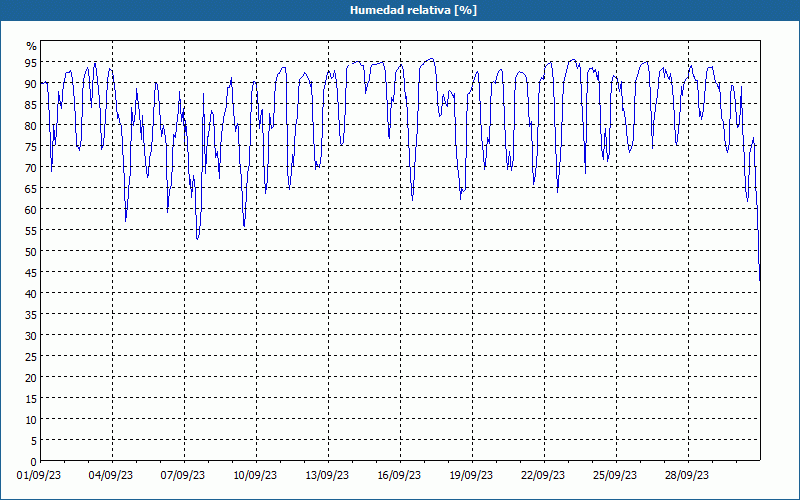Click the x-axis date label 07/09/23
The height and width of the screenshot is (500, 800).
pos(183,476)
